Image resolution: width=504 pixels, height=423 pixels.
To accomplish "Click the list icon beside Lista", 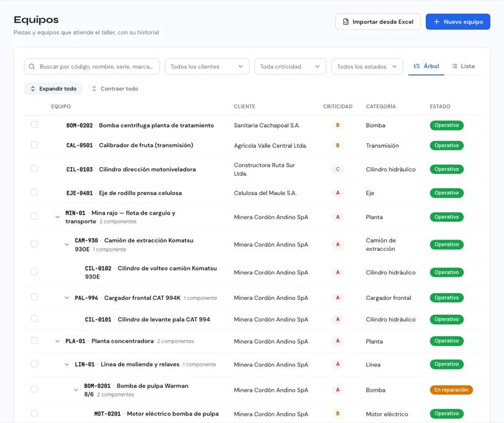I will (454, 66).
